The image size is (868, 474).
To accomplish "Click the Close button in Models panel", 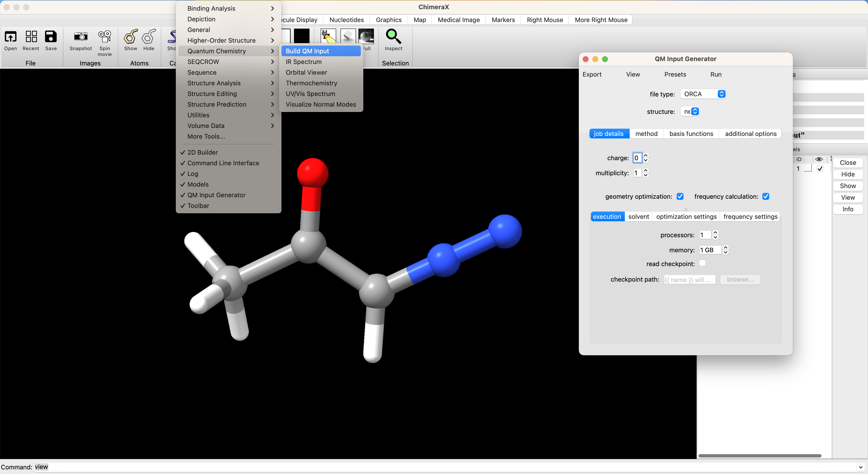I will [848, 163].
